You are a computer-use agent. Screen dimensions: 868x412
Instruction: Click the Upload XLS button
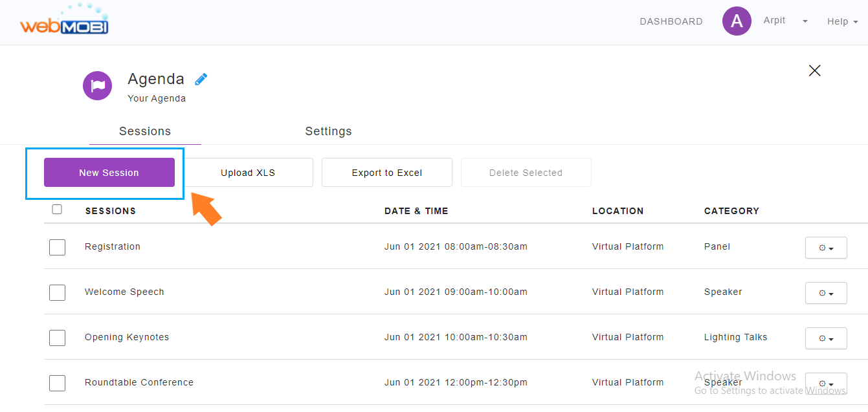[x=248, y=173]
